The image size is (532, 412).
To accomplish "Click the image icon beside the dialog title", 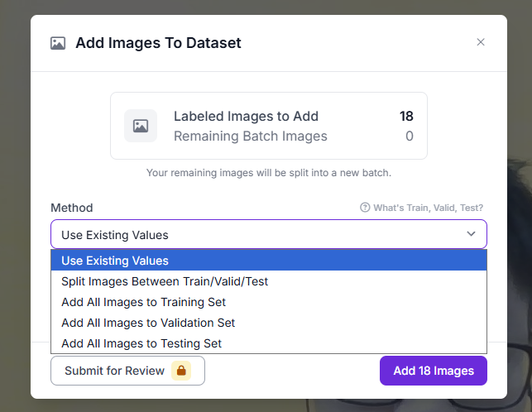I will pos(58,43).
